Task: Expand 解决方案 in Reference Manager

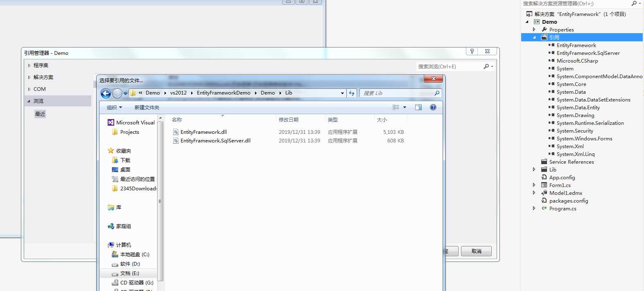Action: click(29, 77)
